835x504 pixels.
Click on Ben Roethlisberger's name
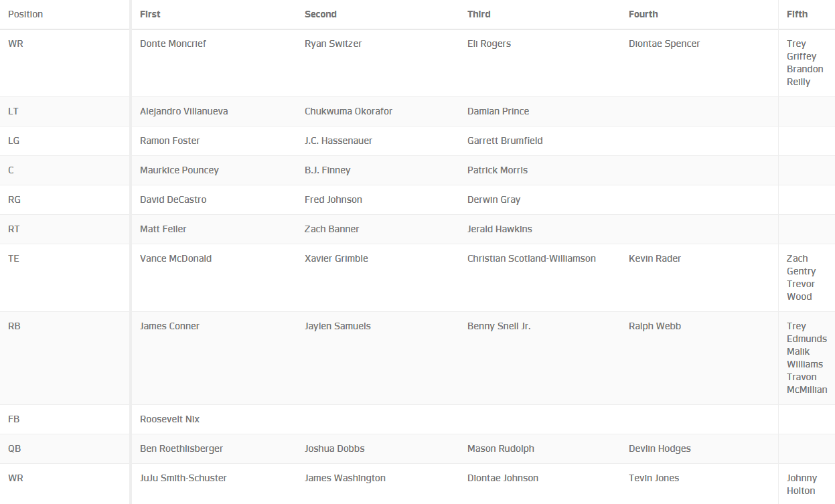click(x=181, y=448)
